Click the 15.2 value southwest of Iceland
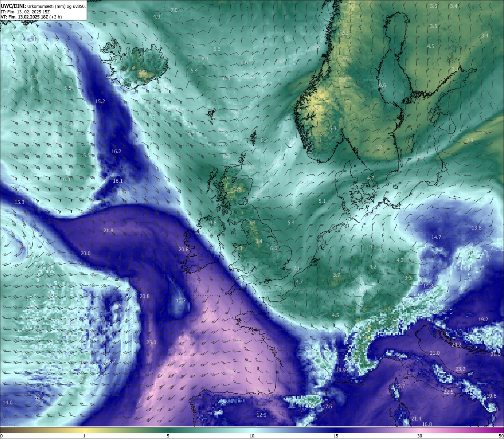Viewport: 504px width, 439px height. (x=100, y=101)
